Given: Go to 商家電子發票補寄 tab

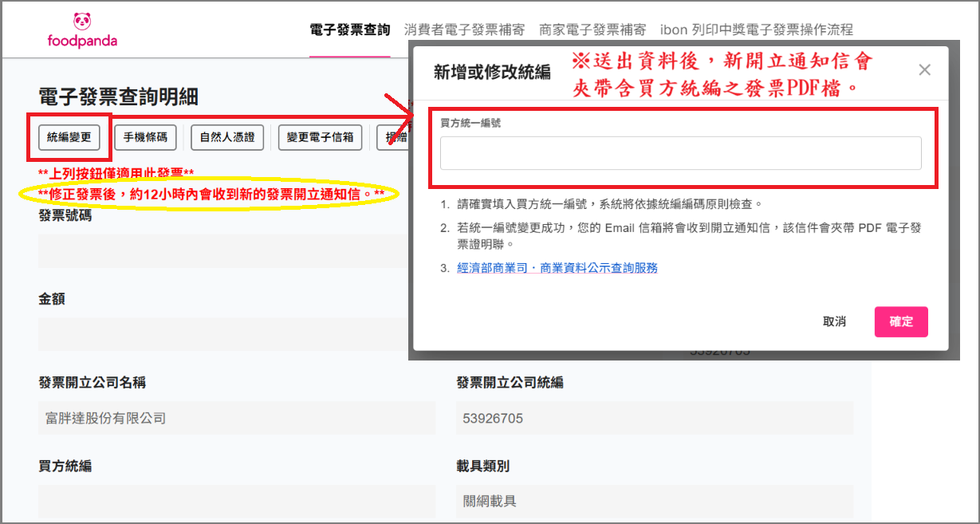Looking at the screenshot, I should pos(592,30).
